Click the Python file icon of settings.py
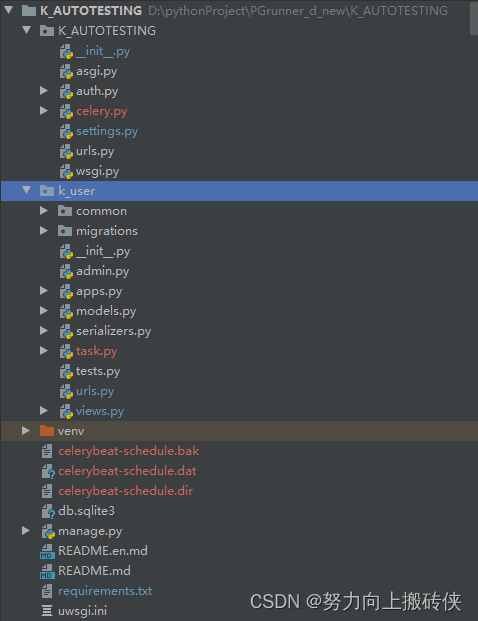The height and width of the screenshot is (621, 478). click(66, 131)
